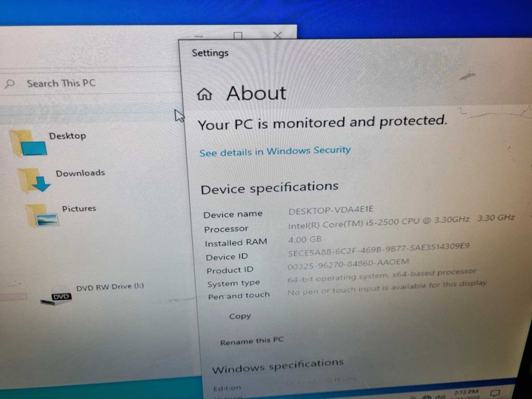Close the File Explorer window
The width and height of the screenshot is (532, 399).
[x=278, y=35]
